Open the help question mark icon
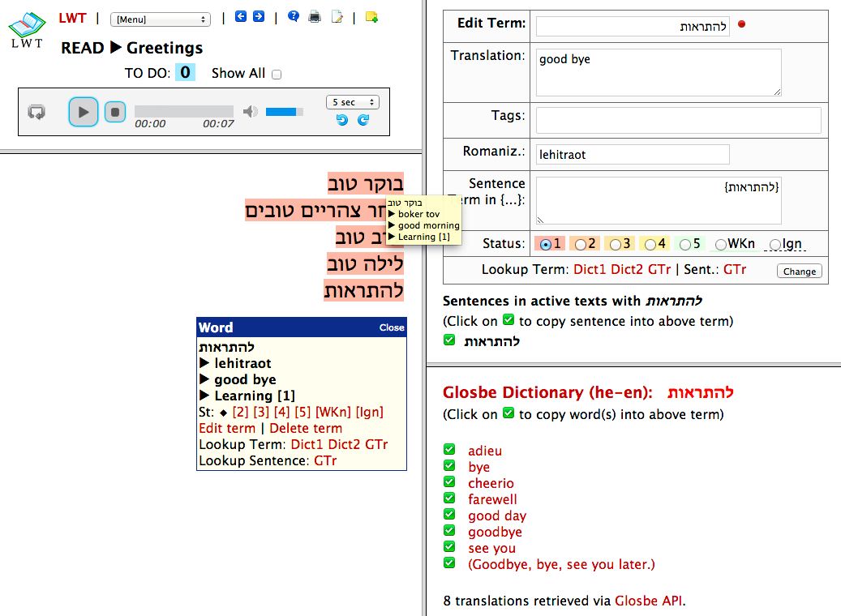This screenshot has width=841, height=616. (294, 17)
